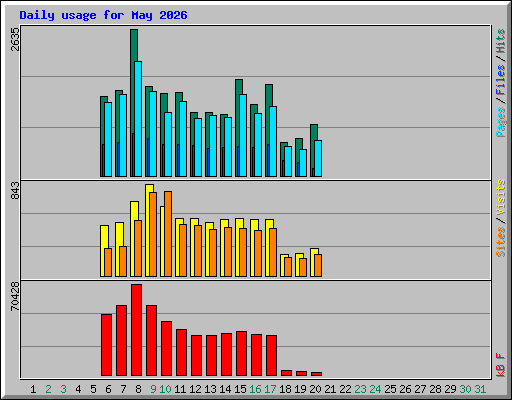The width and height of the screenshot is (512, 400).
Task: Click day label 6
Action: [x=108, y=389]
